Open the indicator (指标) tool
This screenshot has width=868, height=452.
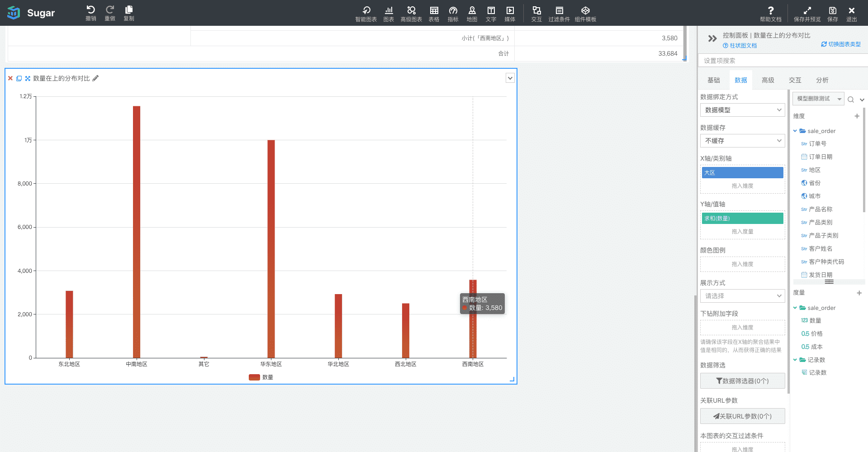pos(453,14)
